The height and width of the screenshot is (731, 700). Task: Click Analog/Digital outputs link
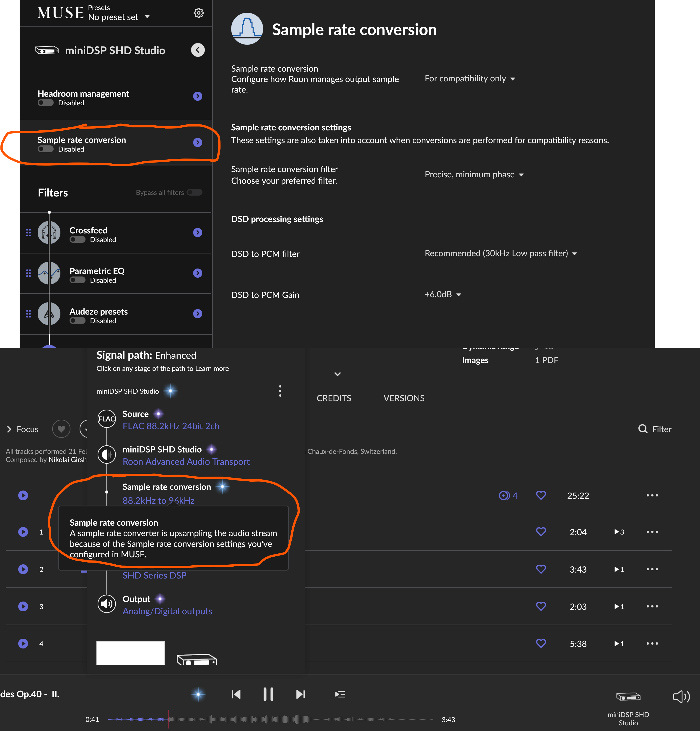167,611
